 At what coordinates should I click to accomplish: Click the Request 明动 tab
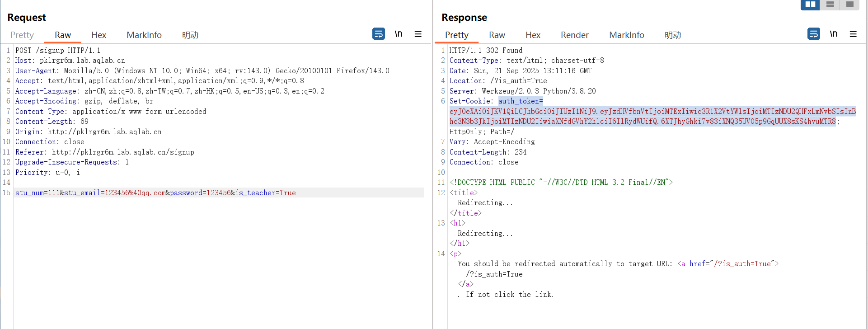click(x=190, y=35)
